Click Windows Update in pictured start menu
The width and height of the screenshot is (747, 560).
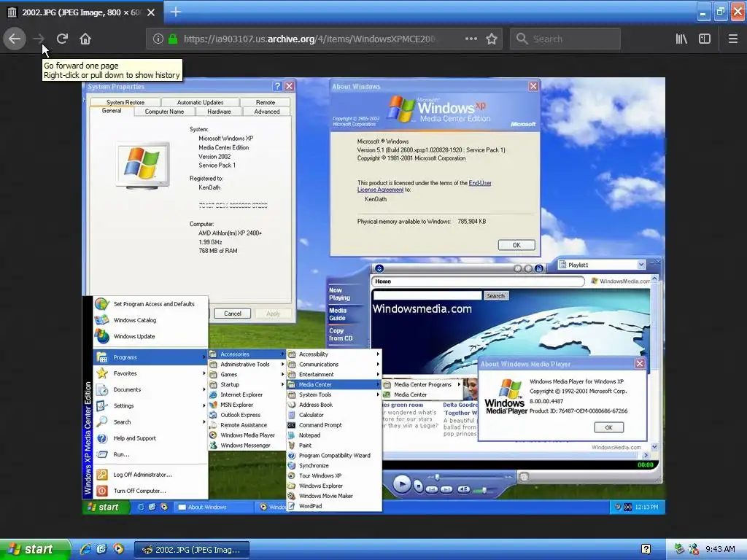coord(134,336)
